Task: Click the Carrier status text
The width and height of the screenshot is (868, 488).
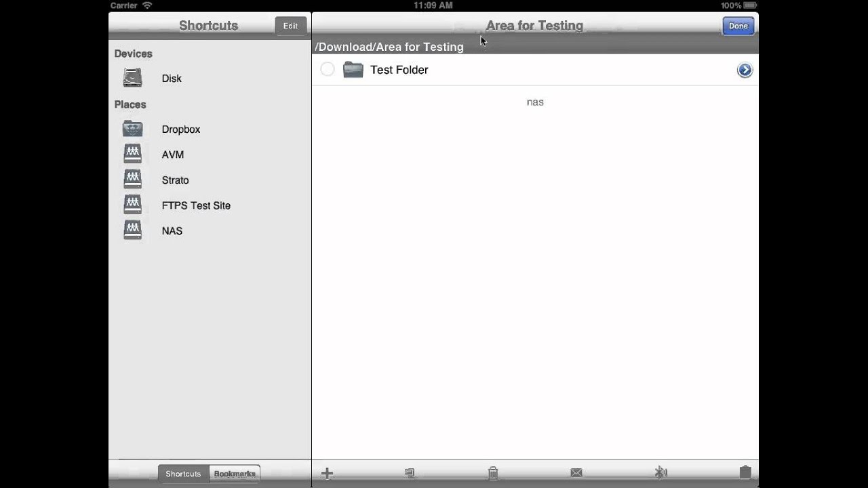Action: pyautogui.click(x=124, y=5)
